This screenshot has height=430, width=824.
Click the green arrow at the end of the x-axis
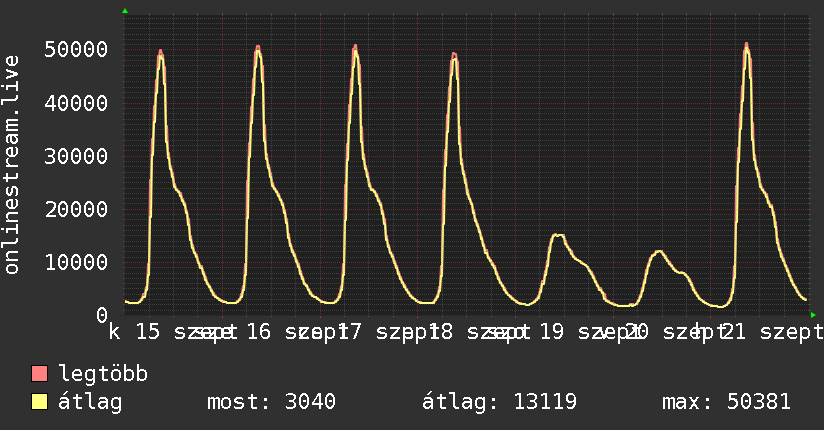point(813,315)
